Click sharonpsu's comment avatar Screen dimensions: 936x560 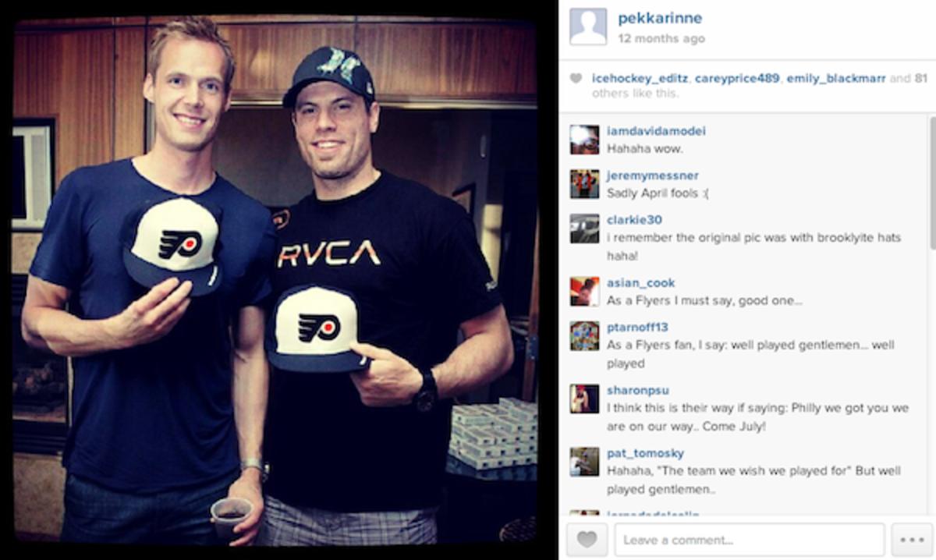[x=584, y=399]
